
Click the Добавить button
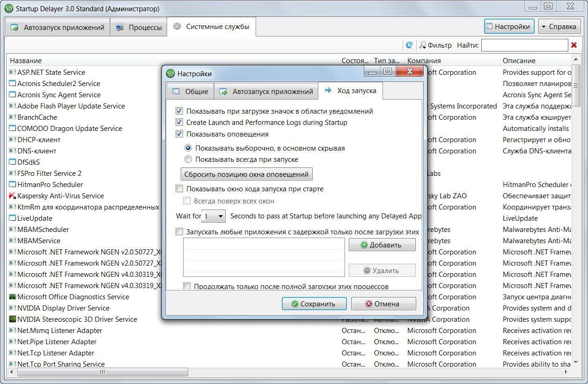pyautogui.click(x=382, y=245)
